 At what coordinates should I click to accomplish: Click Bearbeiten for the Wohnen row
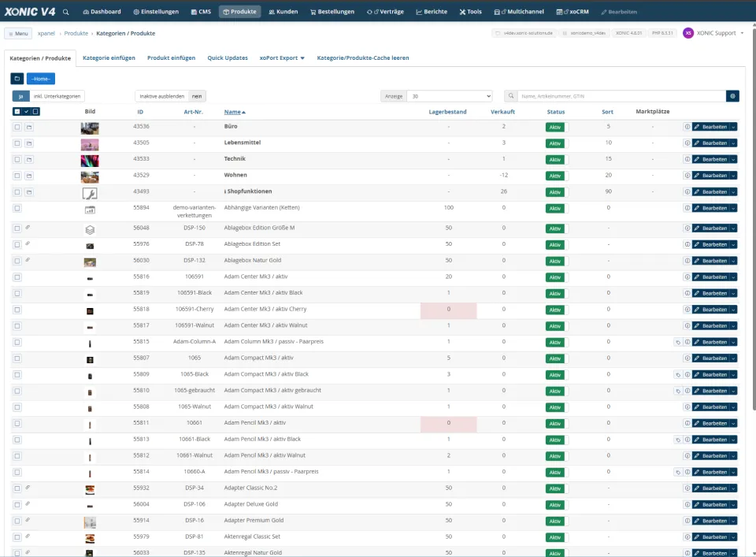[x=710, y=176]
